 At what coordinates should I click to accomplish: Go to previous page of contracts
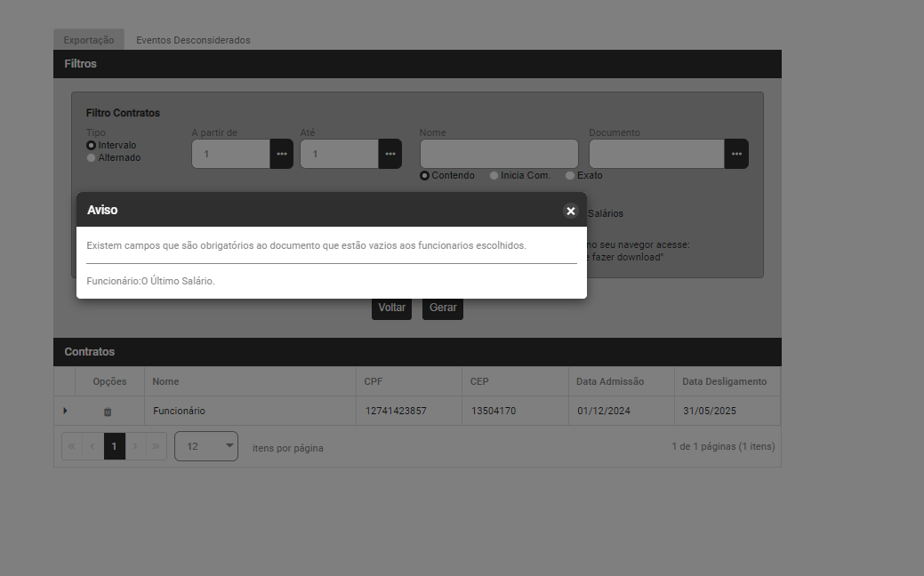(x=93, y=446)
